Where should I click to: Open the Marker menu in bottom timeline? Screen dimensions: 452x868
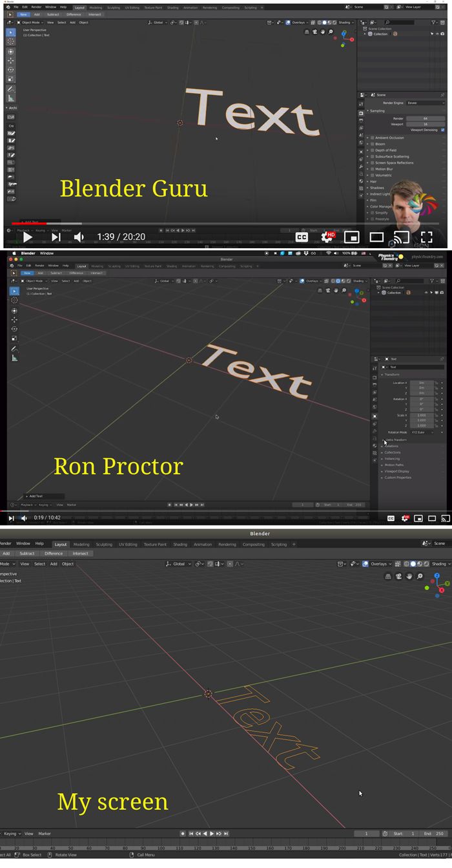pyautogui.click(x=44, y=834)
